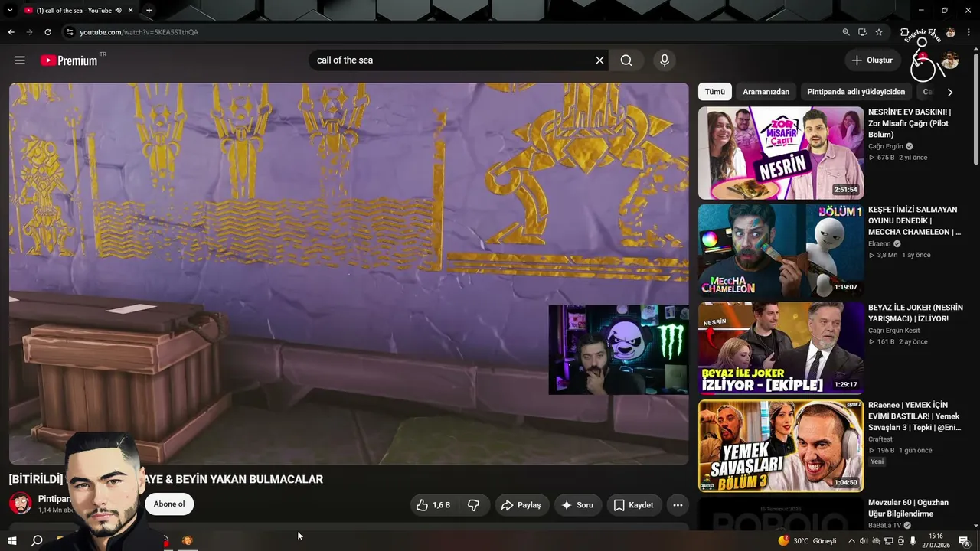
Task: Open Windows taskbar search
Action: (x=37, y=541)
